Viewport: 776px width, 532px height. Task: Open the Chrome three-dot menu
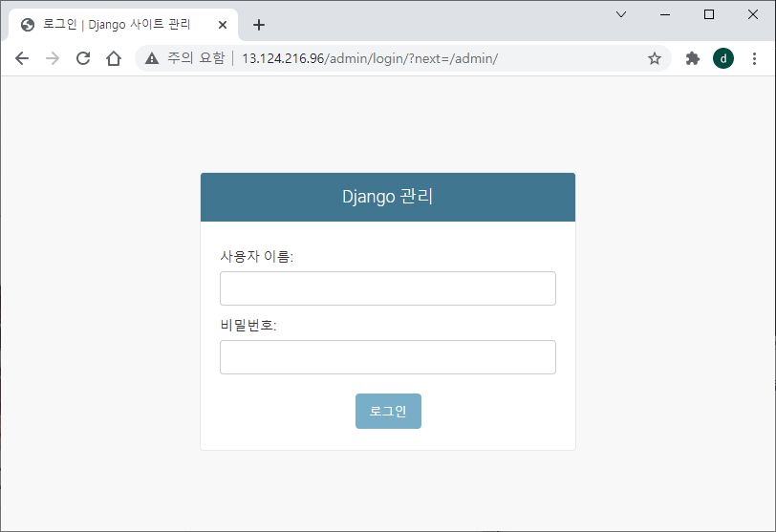[754, 58]
